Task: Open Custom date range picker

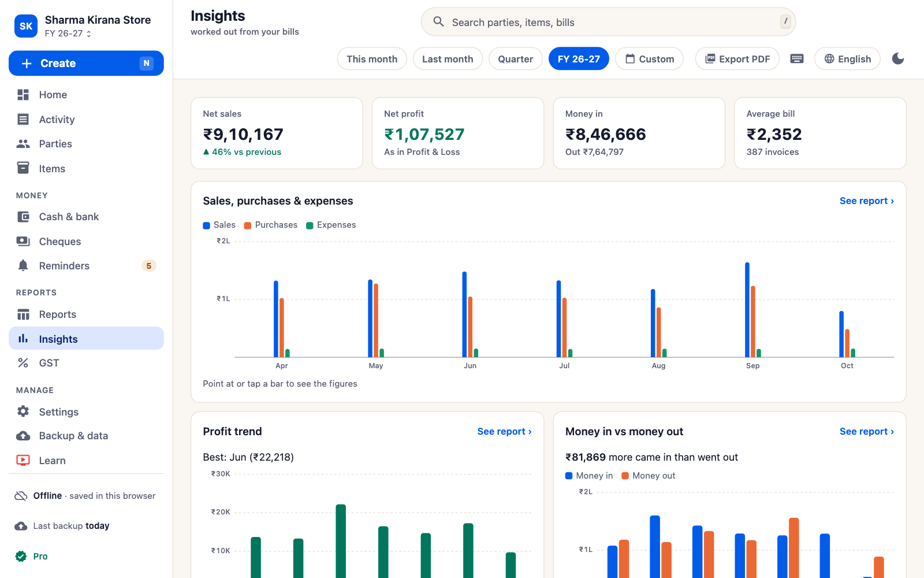Action: [x=649, y=58]
